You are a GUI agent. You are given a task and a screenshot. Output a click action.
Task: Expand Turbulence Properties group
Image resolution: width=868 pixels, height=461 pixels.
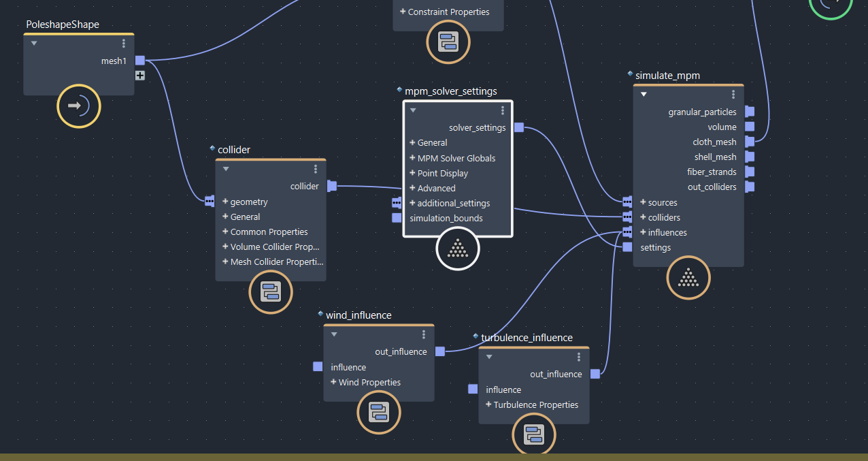(489, 404)
